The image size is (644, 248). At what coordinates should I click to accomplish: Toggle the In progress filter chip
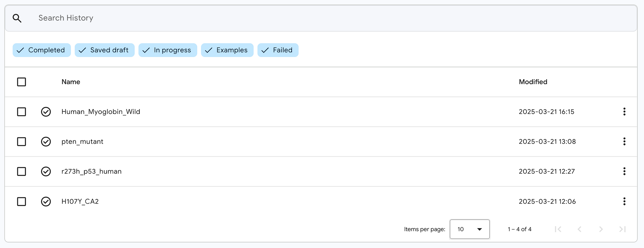168,50
